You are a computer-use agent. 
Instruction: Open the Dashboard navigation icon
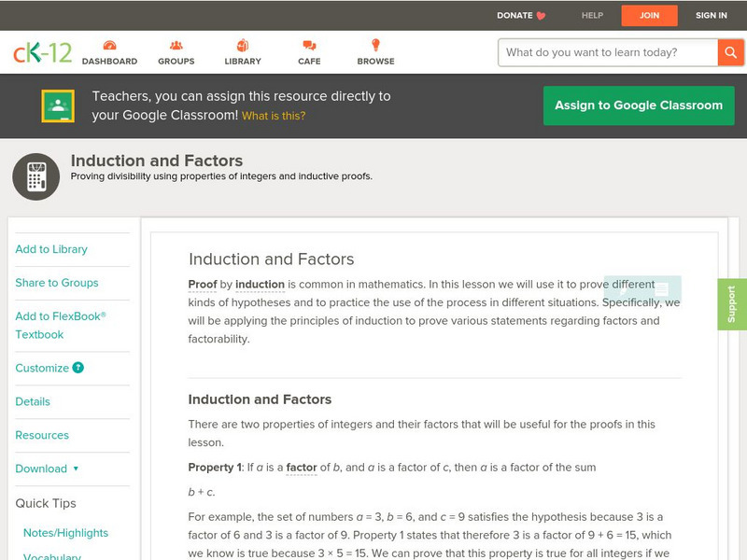click(x=109, y=46)
